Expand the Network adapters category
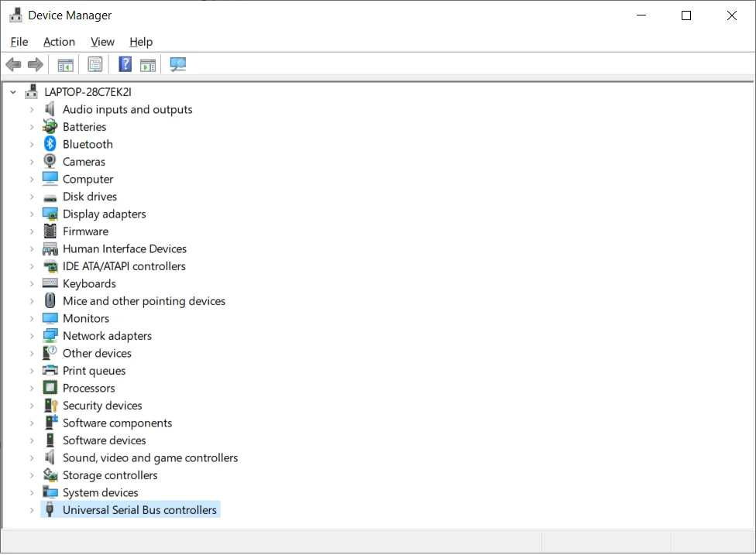The width and height of the screenshot is (756, 555). click(x=31, y=336)
